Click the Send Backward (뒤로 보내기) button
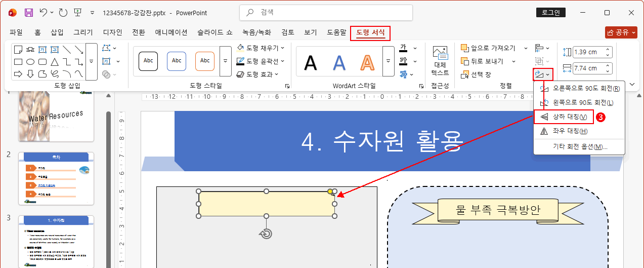 [482, 61]
